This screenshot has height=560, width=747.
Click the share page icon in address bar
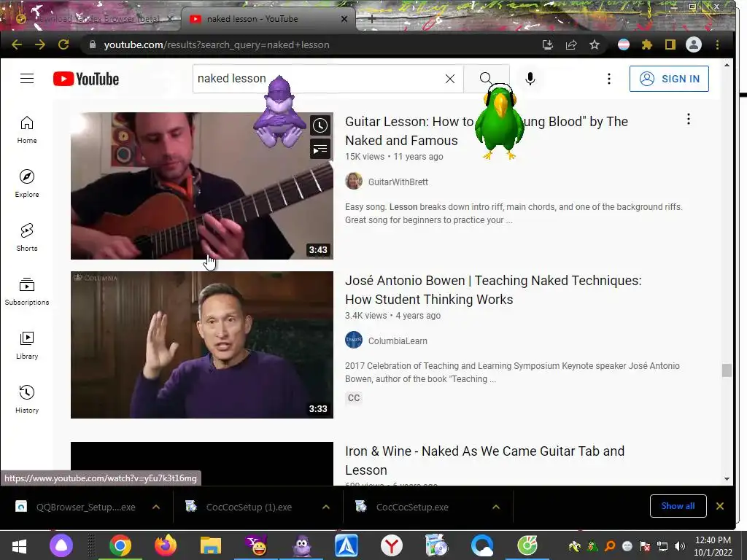coord(571,44)
